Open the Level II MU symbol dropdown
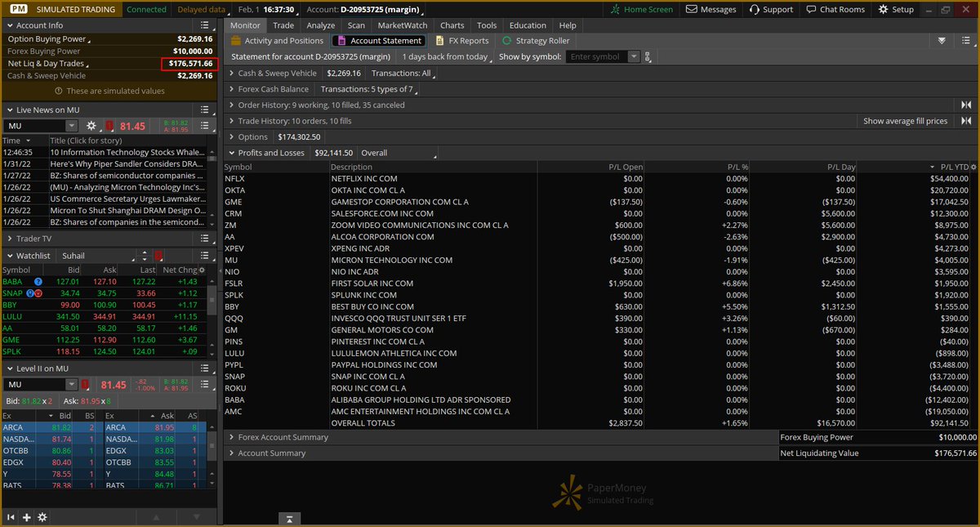980x527 pixels. (x=72, y=385)
